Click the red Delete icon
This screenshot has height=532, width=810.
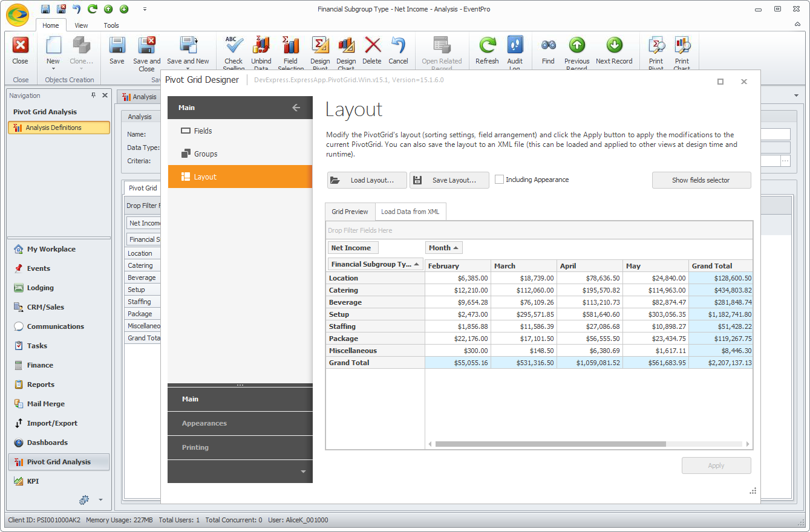pos(373,46)
